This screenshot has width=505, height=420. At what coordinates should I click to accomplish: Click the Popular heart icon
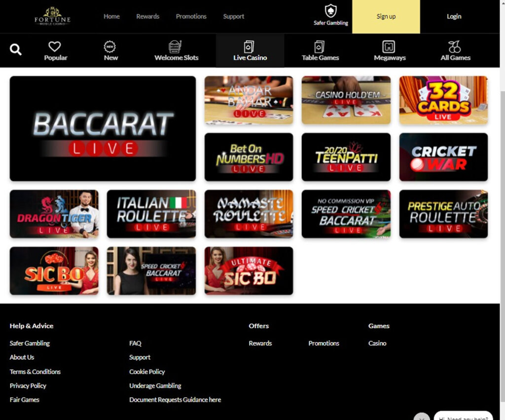54,46
